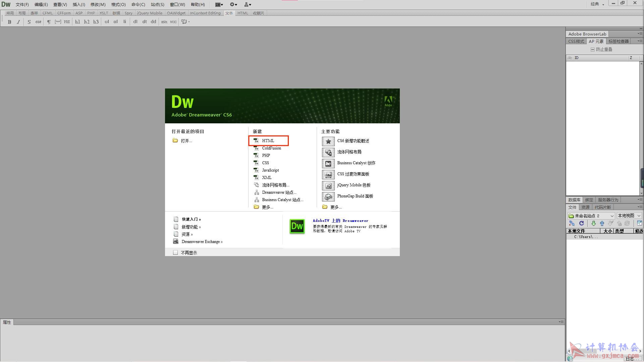644x362 pixels.
Task: Expand Files panel to show sites
Action: tap(639, 223)
